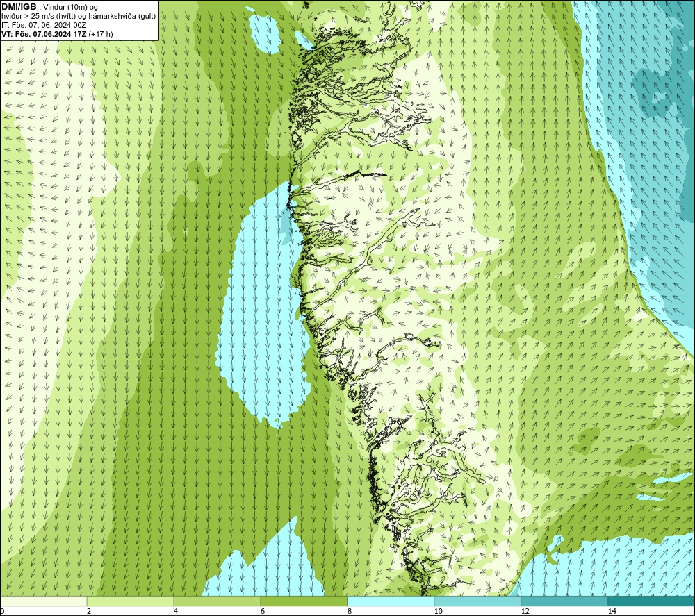The height and width of the screenshot is (616, 695).
Task: Click the legend label '2'
Action: pos(89,611)
